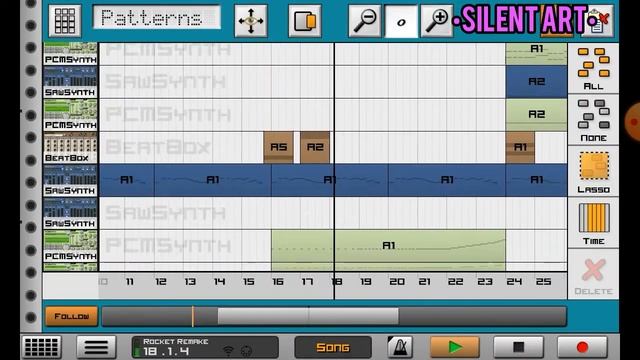Select the seventh-row PCMSynth track thumbnail
This screenshot has width=640, height=360.
coord(71,246)
